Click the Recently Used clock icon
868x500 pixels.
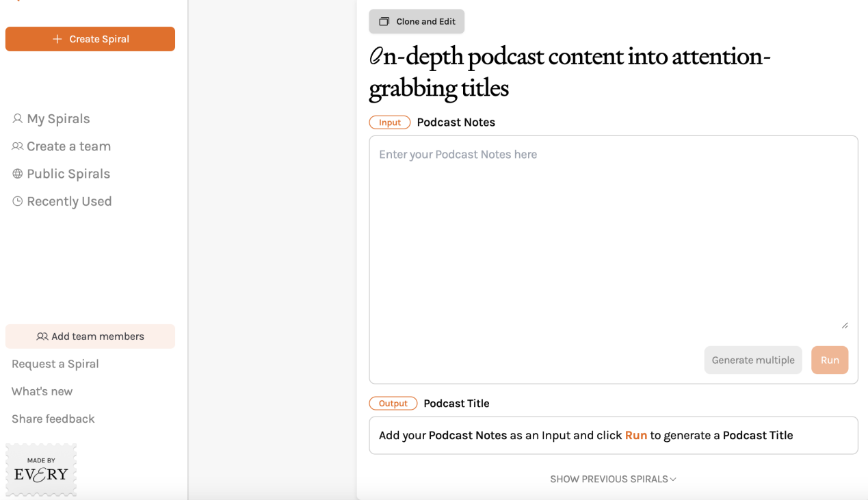click(x=18, y=202)
